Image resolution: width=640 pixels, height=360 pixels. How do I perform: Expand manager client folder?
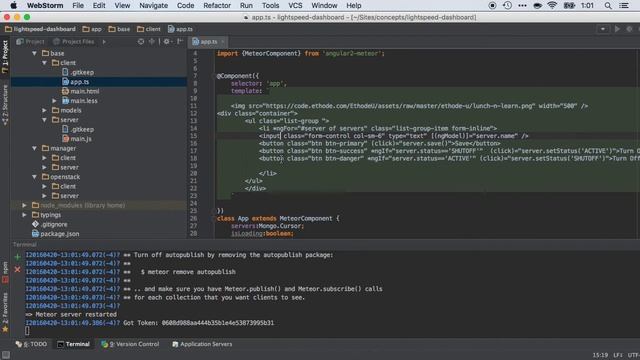[x=44, y=158]
